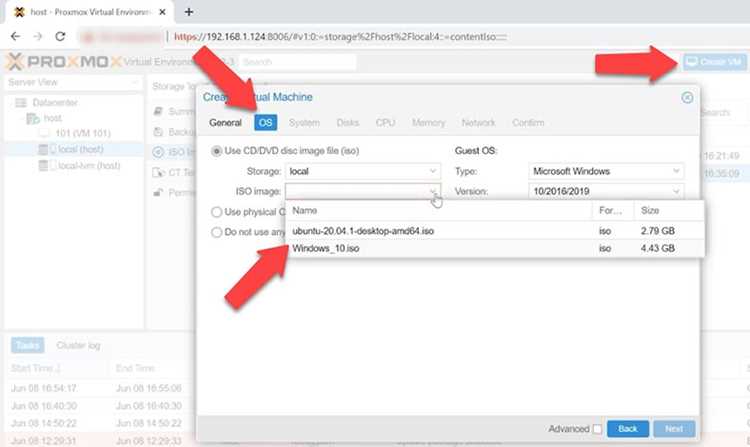Click the Next button in wizard

point(674,429)
